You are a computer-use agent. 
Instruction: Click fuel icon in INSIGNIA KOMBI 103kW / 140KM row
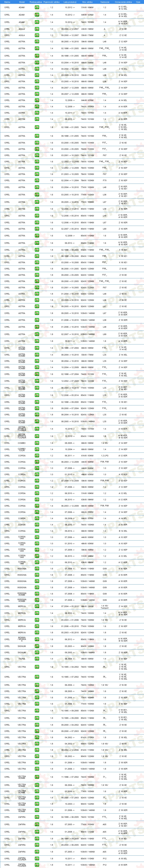point(37,600)
